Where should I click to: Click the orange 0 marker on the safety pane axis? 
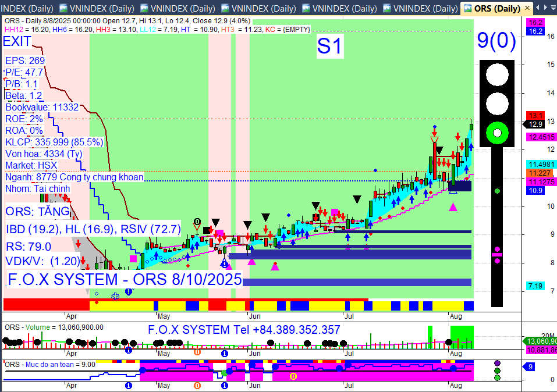tap(197, 385)
